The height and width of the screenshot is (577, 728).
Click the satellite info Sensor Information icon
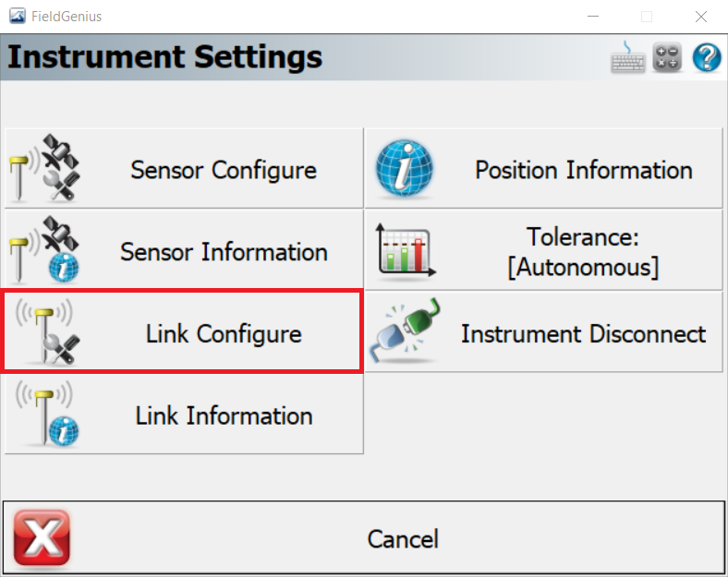pyautogui.click(x=45, y=249)
